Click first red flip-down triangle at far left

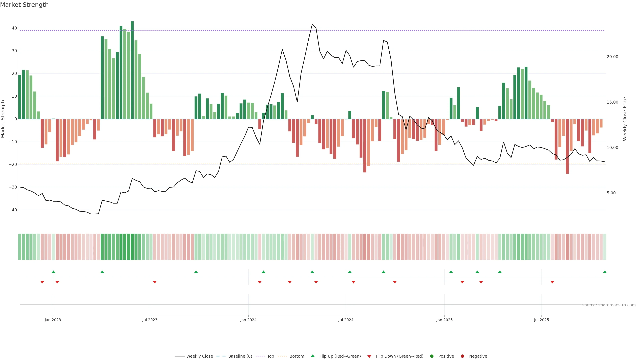click(42, 282)
